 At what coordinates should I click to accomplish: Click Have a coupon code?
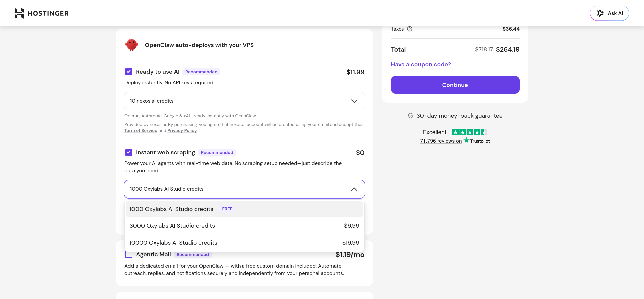point(421,64)
